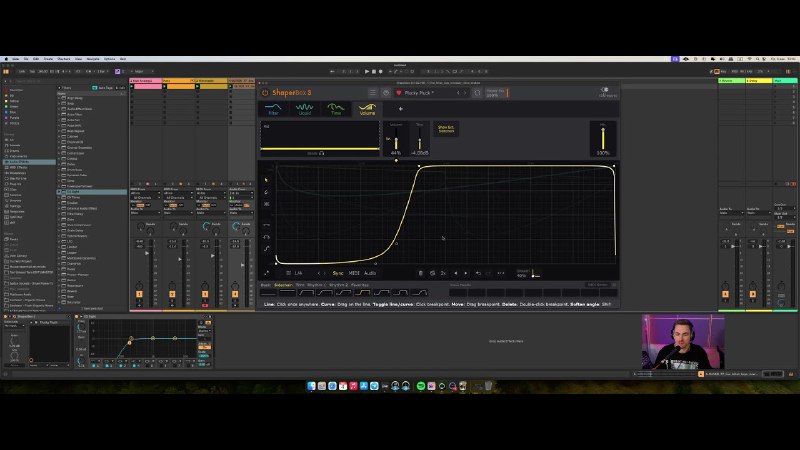Select the S-curve tool in the editor toolbar
The image size is (800, 450).
coord(266,248)
